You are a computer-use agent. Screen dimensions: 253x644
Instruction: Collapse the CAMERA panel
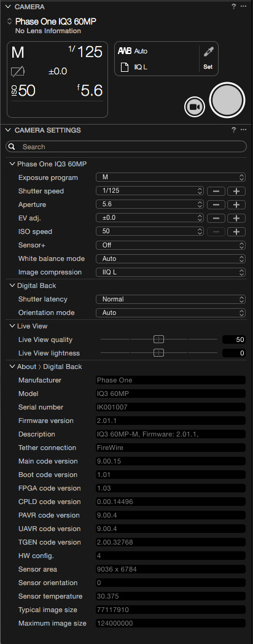[8, 7]
